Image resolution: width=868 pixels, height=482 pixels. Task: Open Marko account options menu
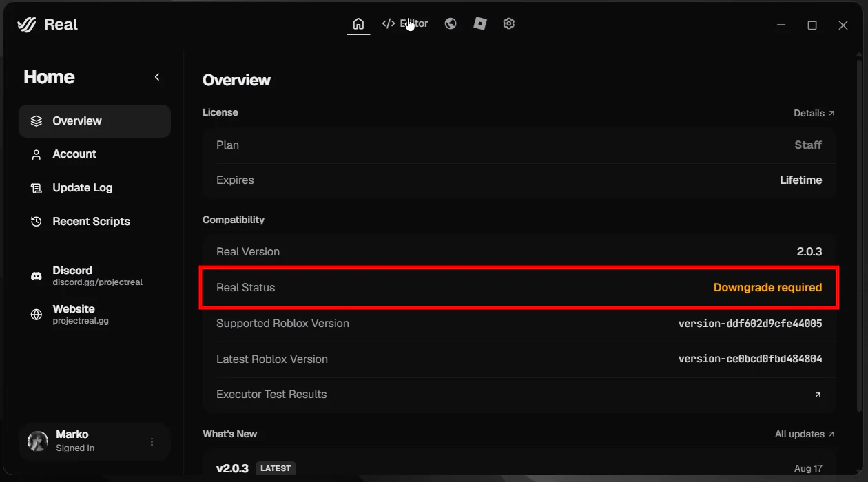pyautogui.click(x=152, y=441)
